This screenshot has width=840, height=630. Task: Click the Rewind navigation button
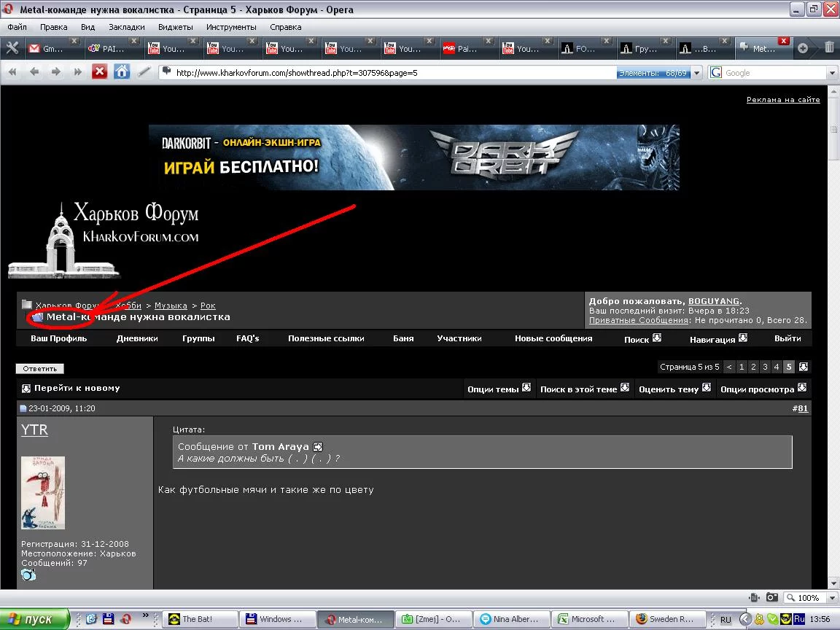(13, 71)
